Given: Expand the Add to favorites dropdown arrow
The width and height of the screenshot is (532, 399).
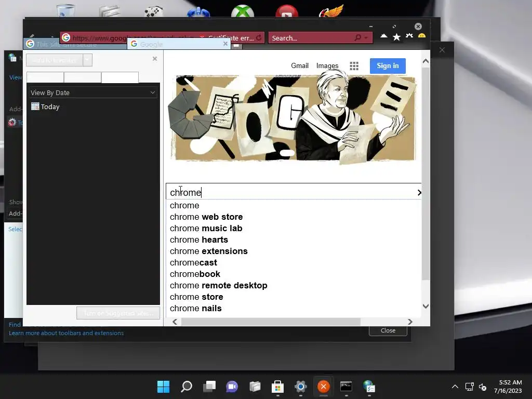Looking at the screenshot, I should coord(87,60).
